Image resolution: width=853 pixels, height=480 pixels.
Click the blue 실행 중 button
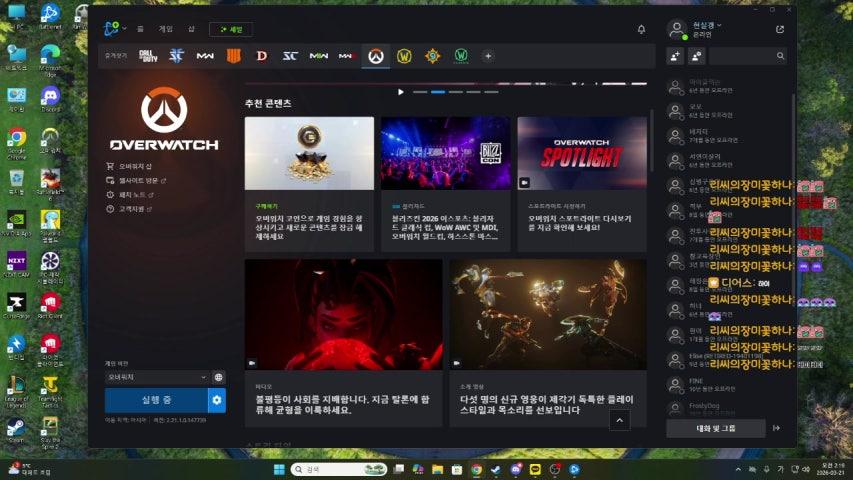point(156,400)
